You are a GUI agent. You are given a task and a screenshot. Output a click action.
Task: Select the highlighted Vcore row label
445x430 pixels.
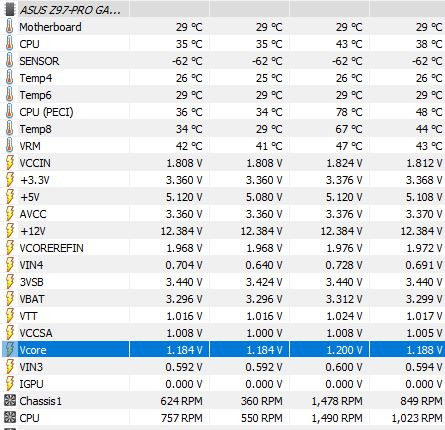33,350
